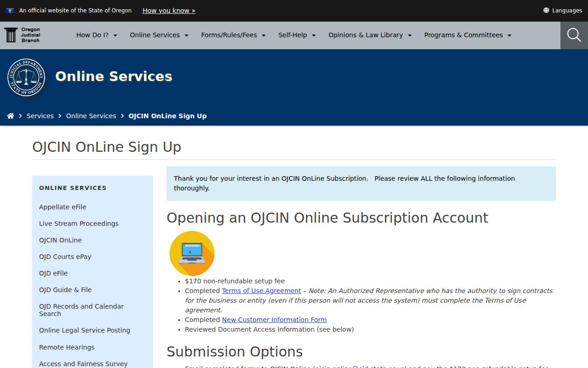
Task: Click the ONLINE SERVICES sidebar heading
Action: (73, 188)
